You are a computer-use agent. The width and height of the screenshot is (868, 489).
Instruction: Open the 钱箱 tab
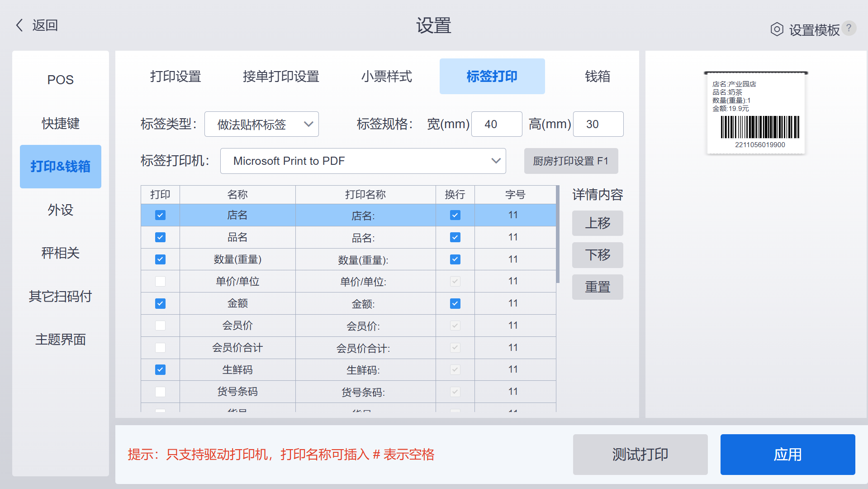[597, 76]
